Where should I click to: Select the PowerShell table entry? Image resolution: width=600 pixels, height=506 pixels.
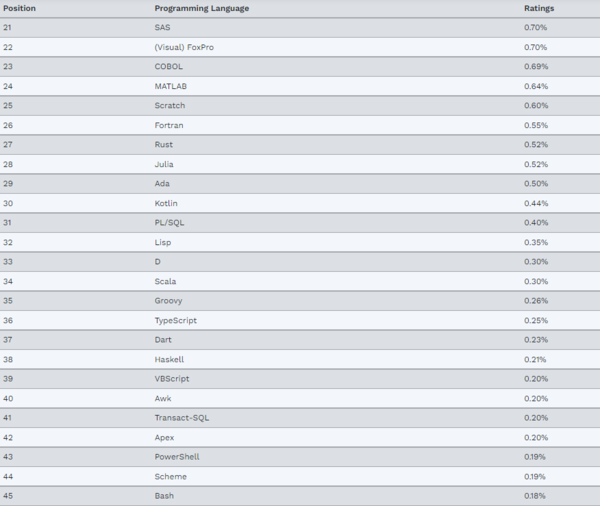click(177, 457)
